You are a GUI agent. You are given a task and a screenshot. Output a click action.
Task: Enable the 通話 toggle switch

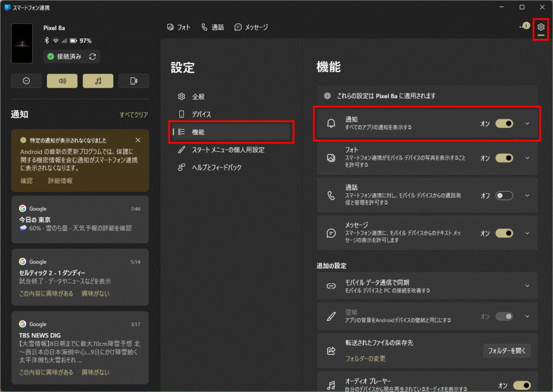504,195
